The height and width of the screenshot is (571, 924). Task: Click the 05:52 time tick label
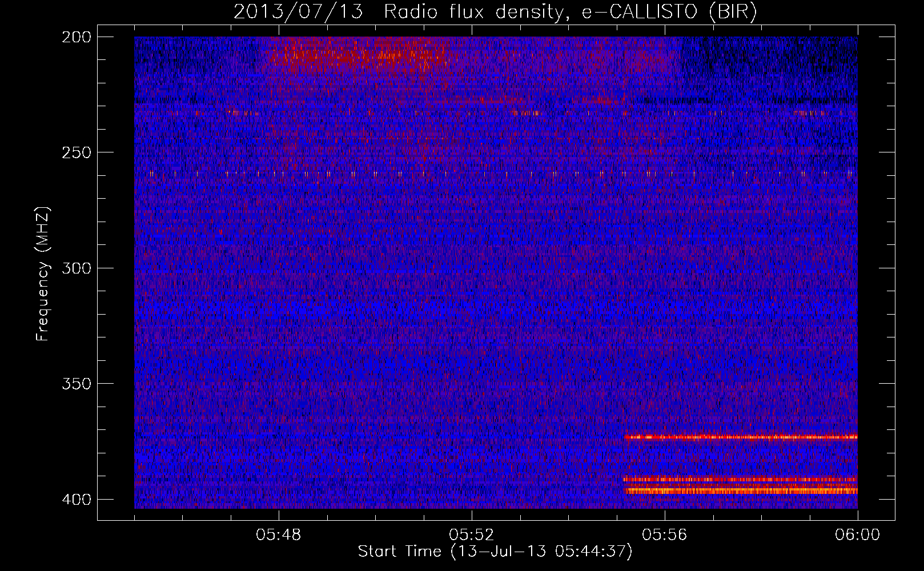click(x=472, y=535)
